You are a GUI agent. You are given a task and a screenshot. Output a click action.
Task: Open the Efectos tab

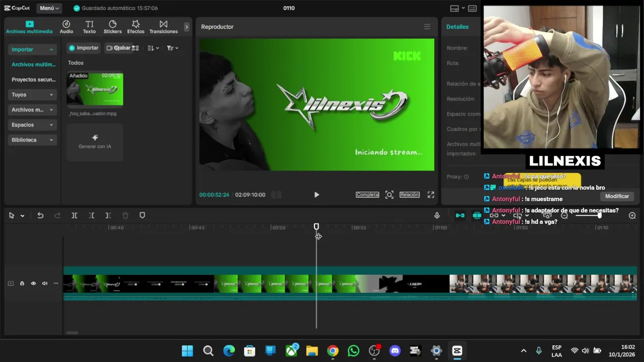pos(136,27)
